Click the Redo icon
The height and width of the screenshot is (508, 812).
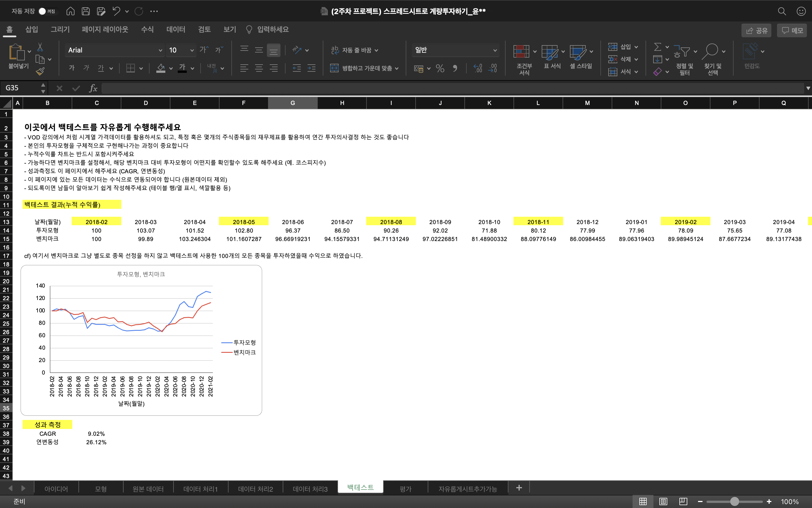[139, 11]
